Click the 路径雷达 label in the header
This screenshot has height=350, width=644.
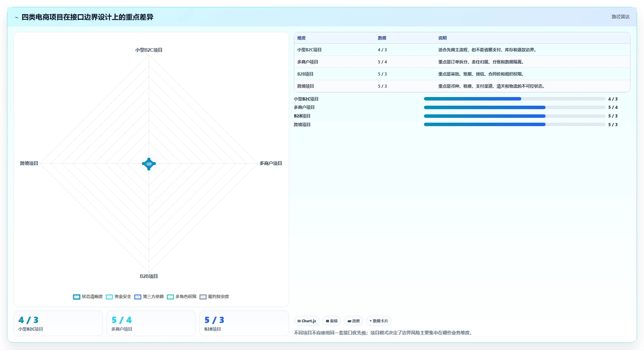[x=620, y=17]
